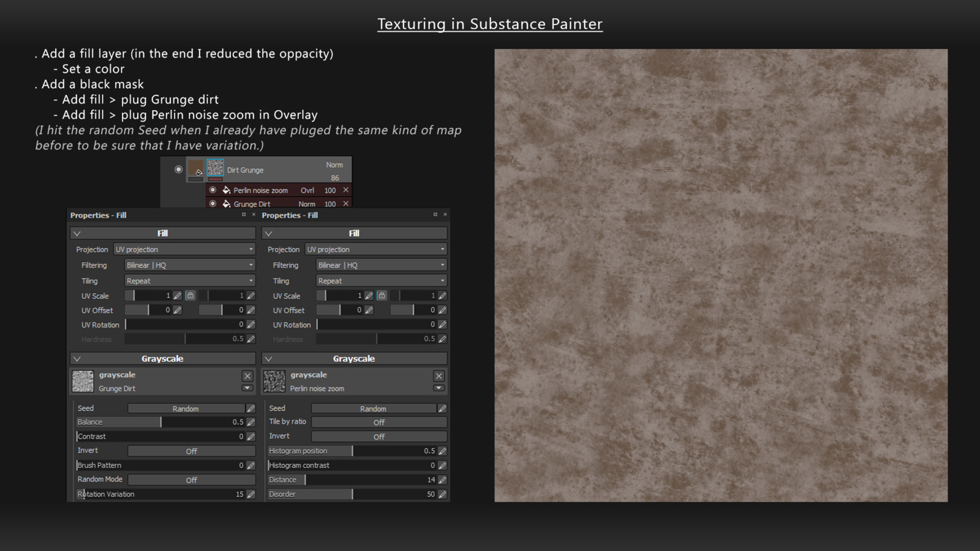
Task: Toggle visibility of Grunge Dirt effect
Action: (x=213, y=204)
